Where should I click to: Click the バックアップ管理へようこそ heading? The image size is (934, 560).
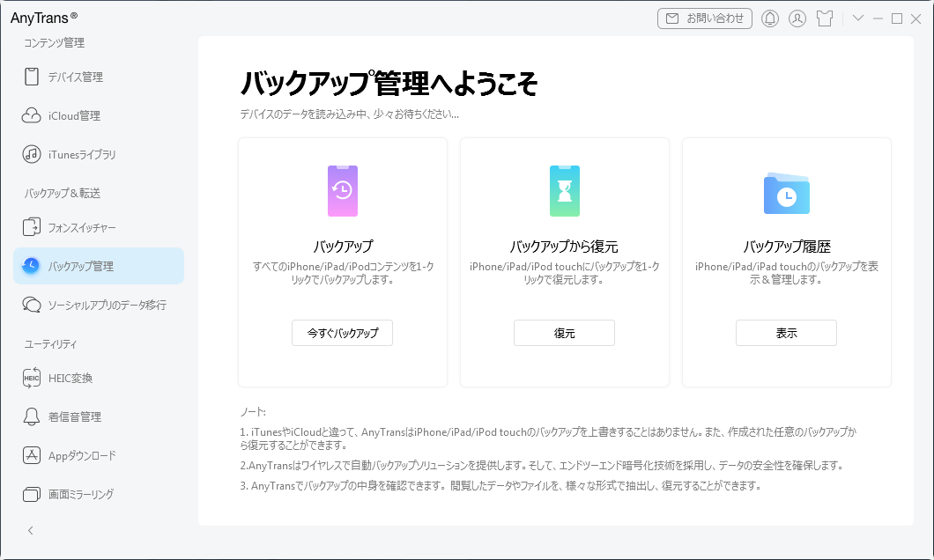point(389,83)
